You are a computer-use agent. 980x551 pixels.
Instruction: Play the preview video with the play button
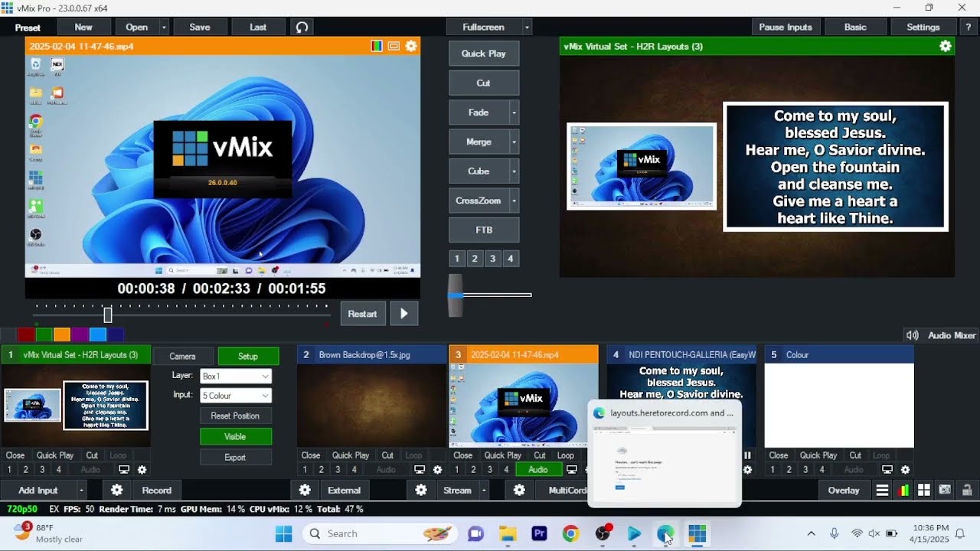click(404, 314)
